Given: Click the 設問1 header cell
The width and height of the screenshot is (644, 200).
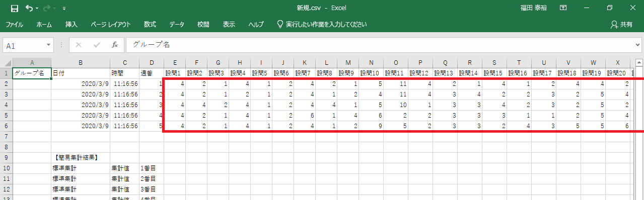Looking at the screenshot, I should pos(175,73).
